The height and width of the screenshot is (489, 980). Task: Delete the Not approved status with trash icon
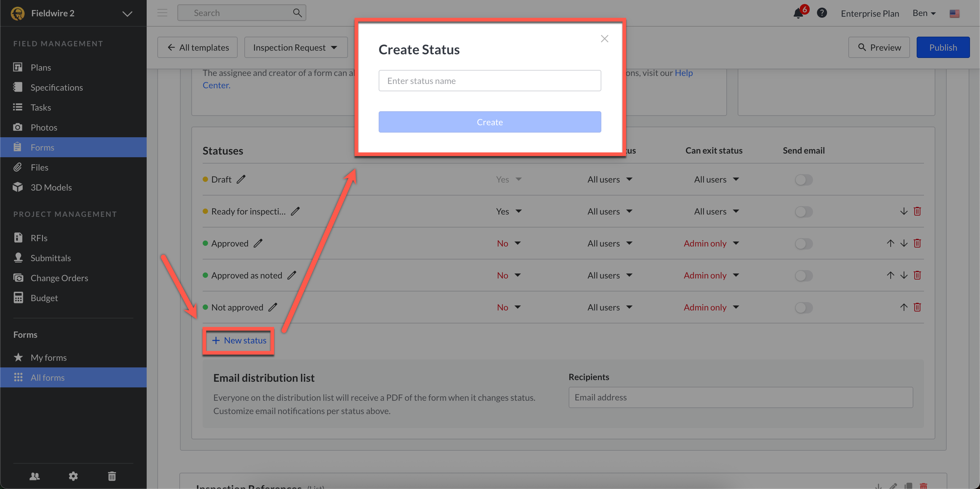[917, 307]
